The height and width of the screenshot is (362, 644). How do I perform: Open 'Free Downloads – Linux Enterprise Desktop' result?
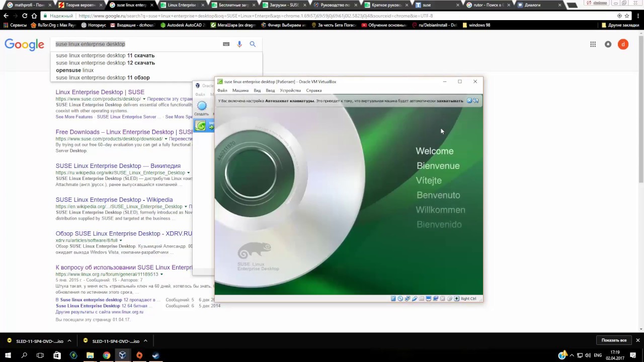pos(124,132)
